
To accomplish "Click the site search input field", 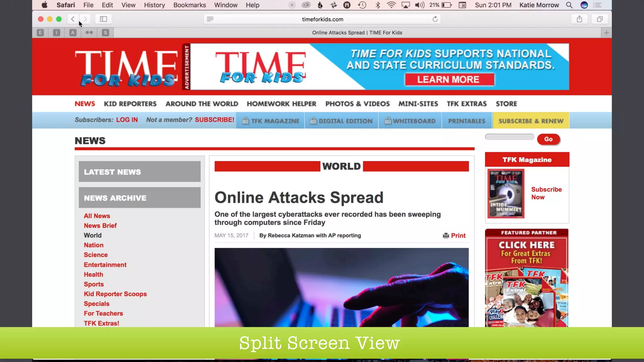I will (x=509, y=137).
